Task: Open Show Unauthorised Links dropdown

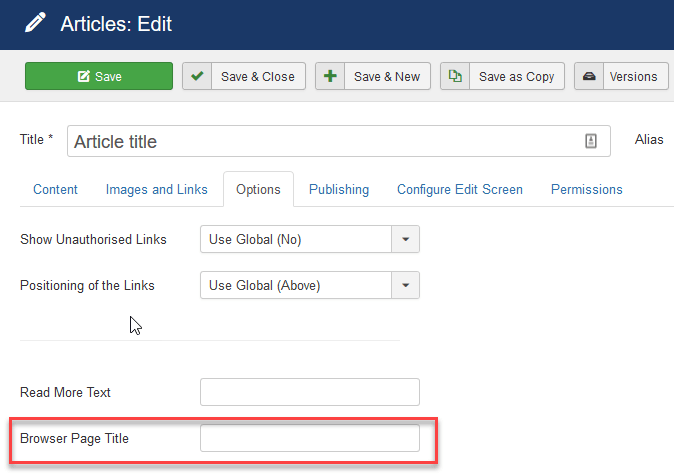Action: coord(310,239)
